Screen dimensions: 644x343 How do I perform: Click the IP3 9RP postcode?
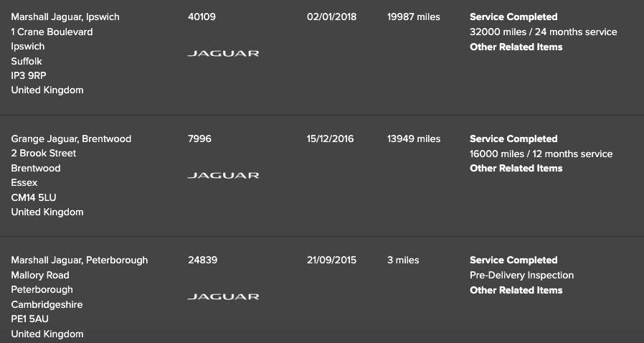tap(29, 75)
